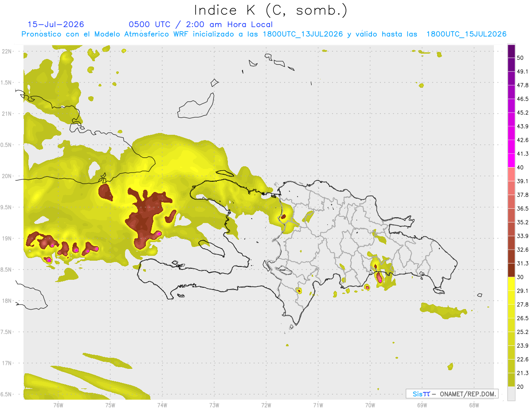This screenshot has width=532, height=411.
Task: Select the legend value "22.6"
Action: click(x=523, y=359)
